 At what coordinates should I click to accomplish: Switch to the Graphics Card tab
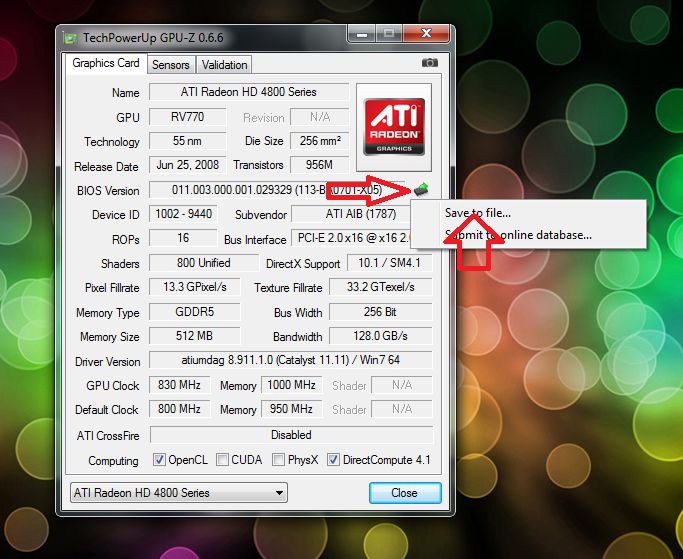coord(106,63)
